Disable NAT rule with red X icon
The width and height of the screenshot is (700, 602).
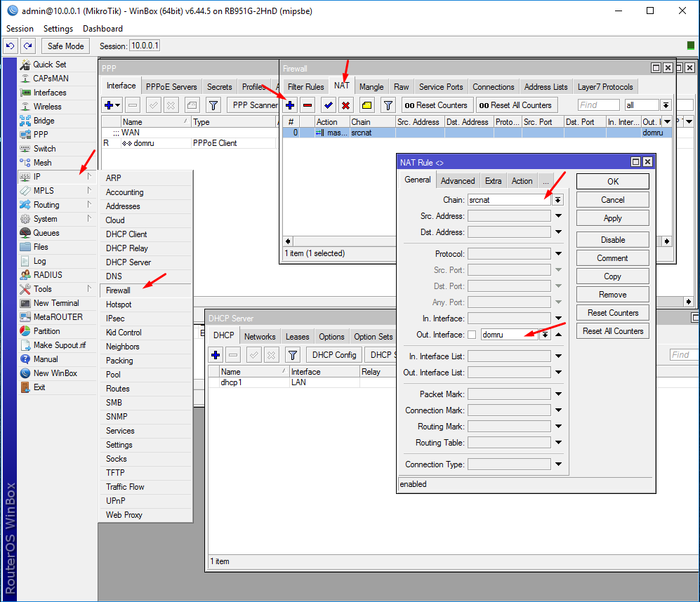(346, 105)
